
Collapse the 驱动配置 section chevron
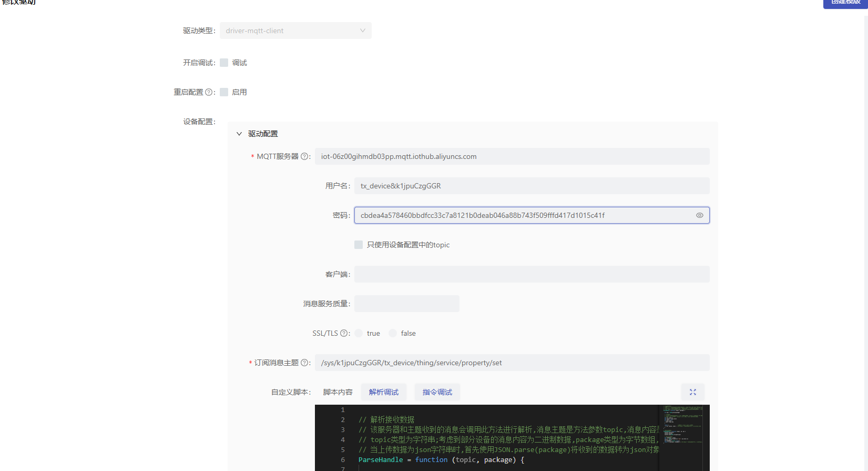tap(239, 134)
